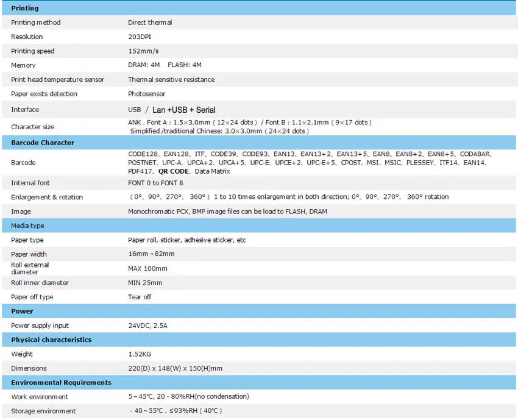Select 'Thermal sensitive resistance' text
This screenshot has width=518, height=420.
[x=171, y=79]
